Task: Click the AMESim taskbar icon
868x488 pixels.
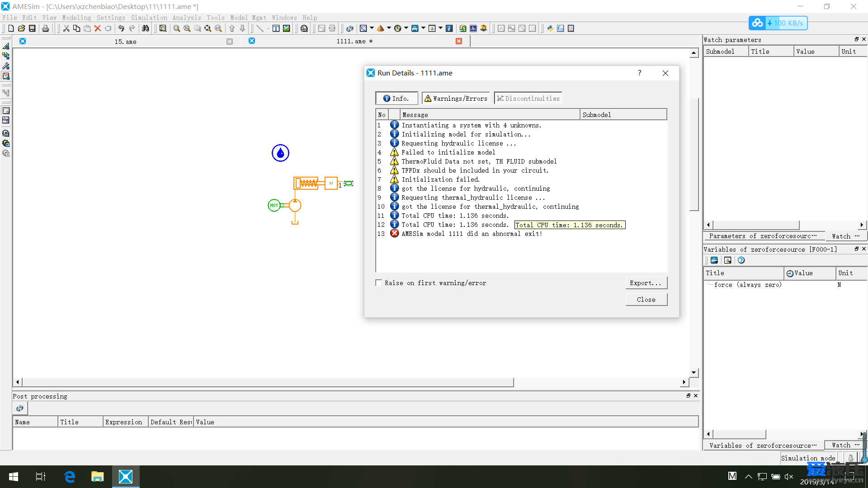Action: click(125, 476)
